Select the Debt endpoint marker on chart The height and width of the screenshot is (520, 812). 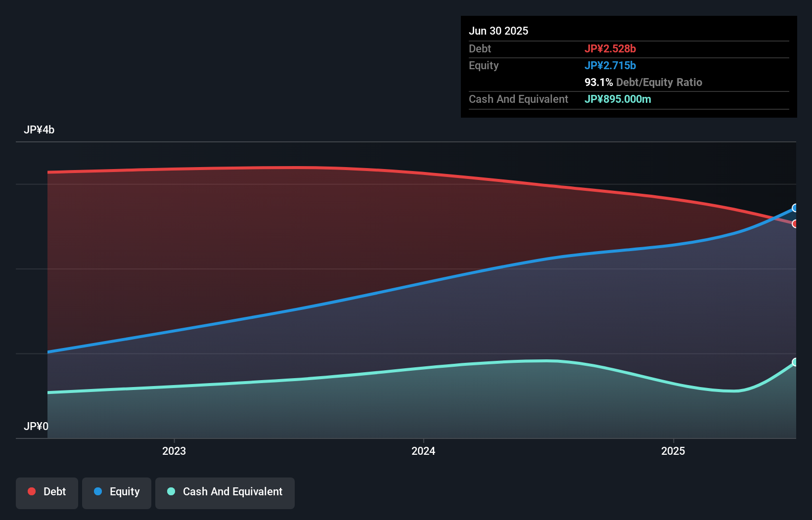tap(795, 224)
